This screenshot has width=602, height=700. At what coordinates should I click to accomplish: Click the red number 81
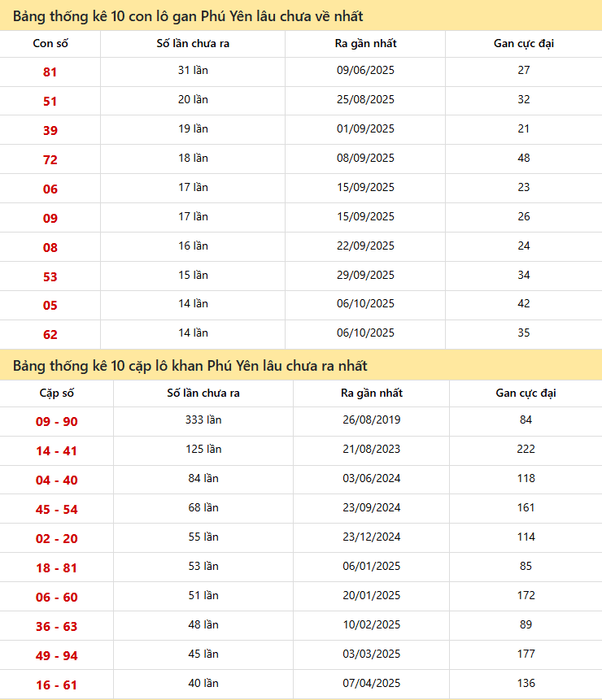tap(50, 72)
